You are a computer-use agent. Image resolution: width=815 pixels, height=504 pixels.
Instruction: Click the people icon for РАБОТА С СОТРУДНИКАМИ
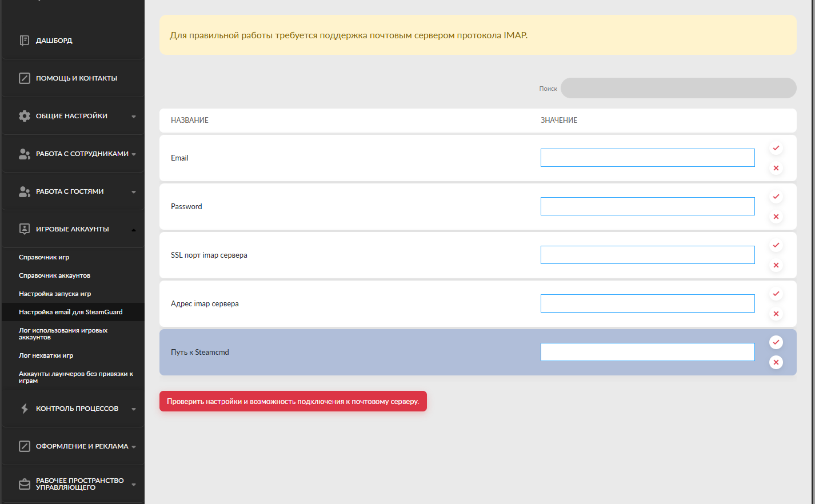pos(25,154)
